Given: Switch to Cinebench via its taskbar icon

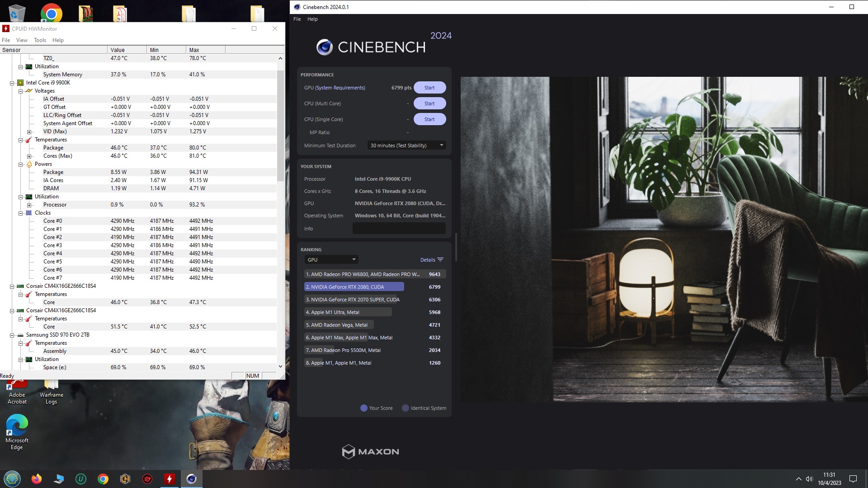Looking at the screenshot, I should [192, 479].
